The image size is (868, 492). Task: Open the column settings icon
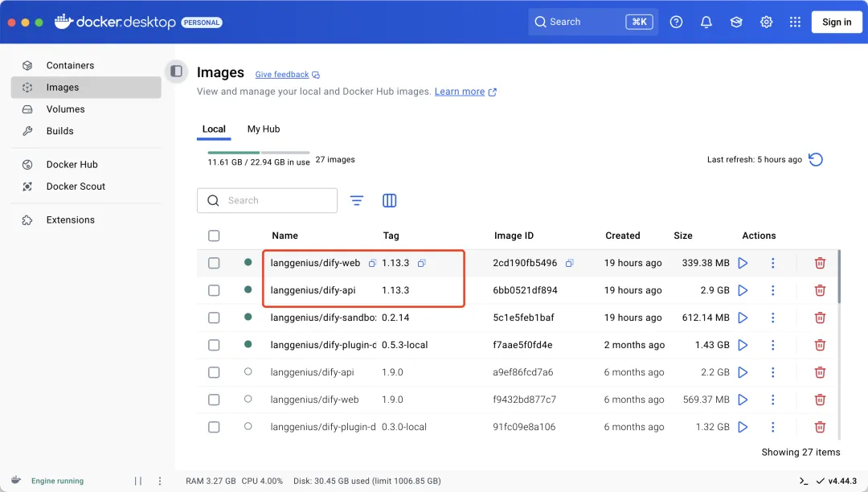389,200
